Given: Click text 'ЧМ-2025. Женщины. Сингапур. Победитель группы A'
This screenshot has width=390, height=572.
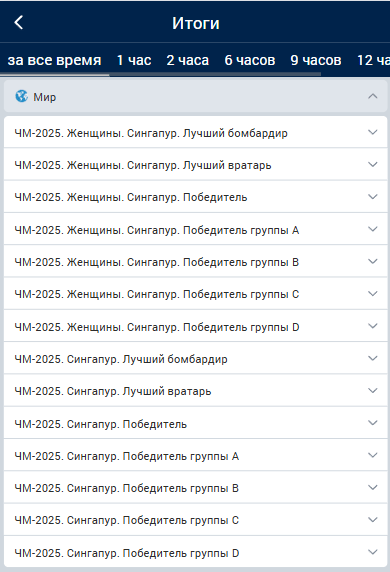Looking at the screenshot, I should pos(157,230).
